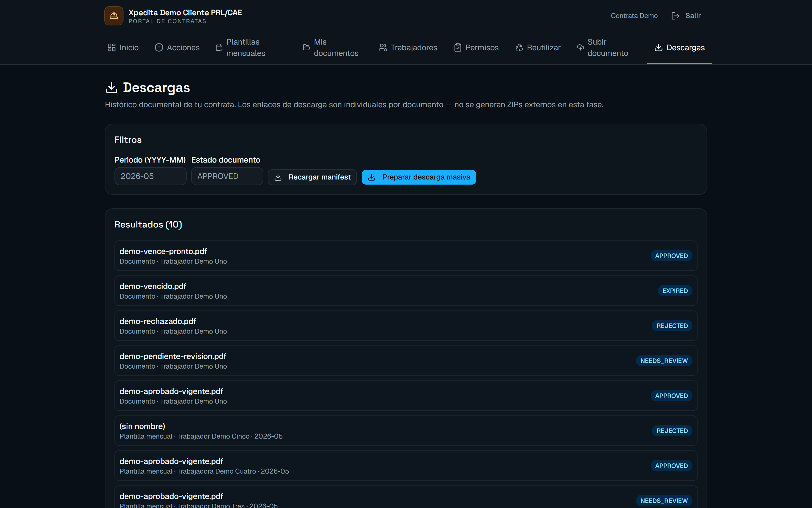Click the Inicio grid icon
This screenshot has width=812, height=508.
(111, 47)
